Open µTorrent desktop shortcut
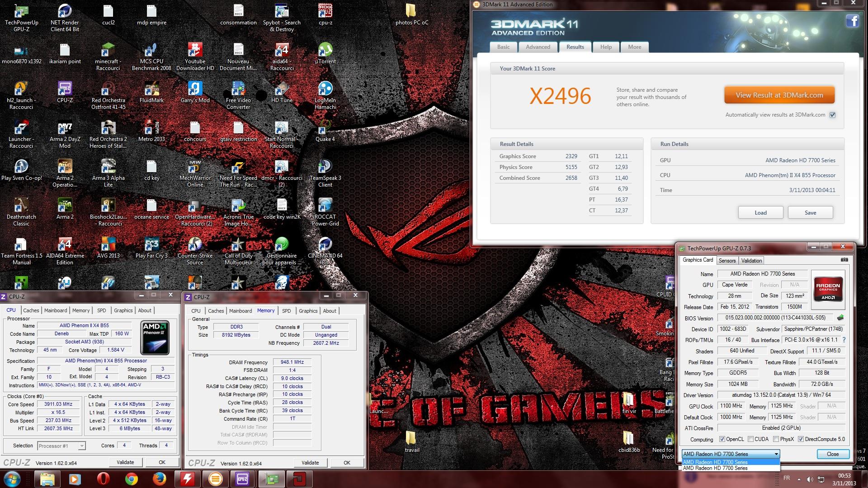This screenshot has width=868, height=488. point(325,54)
